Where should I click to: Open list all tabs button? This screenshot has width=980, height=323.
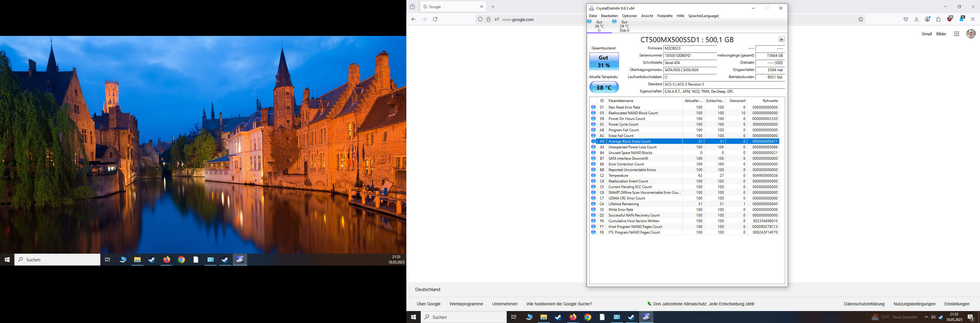tap(412, 7)
